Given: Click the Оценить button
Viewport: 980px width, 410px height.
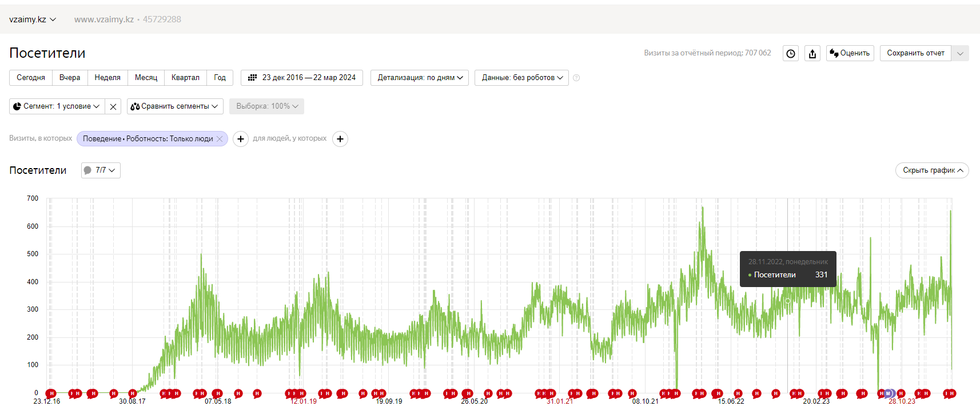Looking at the screenshot, I should click(850, 53).
